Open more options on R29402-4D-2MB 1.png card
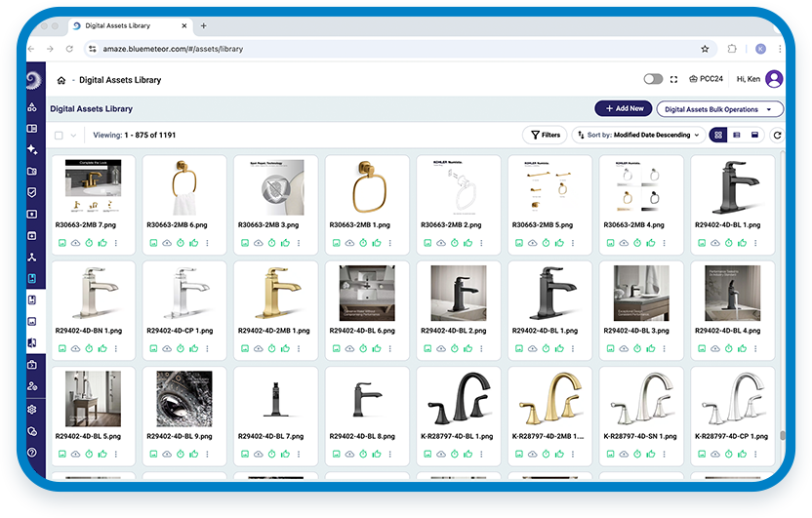 299,349
